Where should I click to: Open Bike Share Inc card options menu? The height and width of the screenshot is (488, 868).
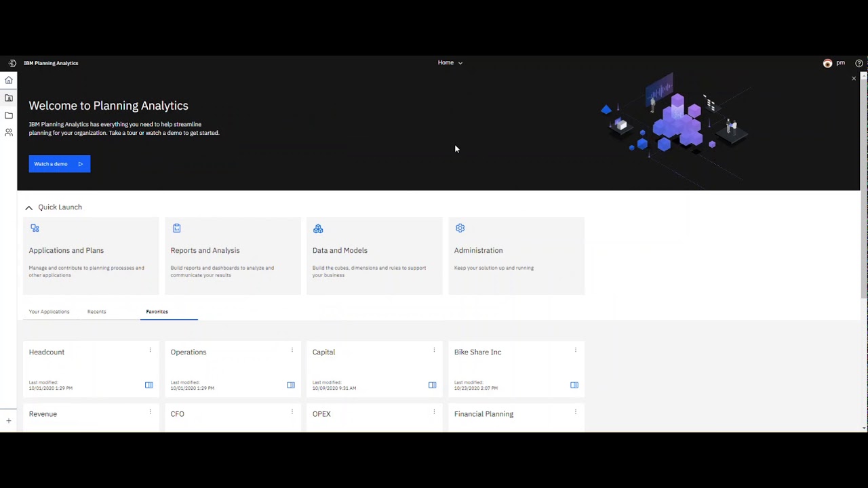[x=576, y=350]
